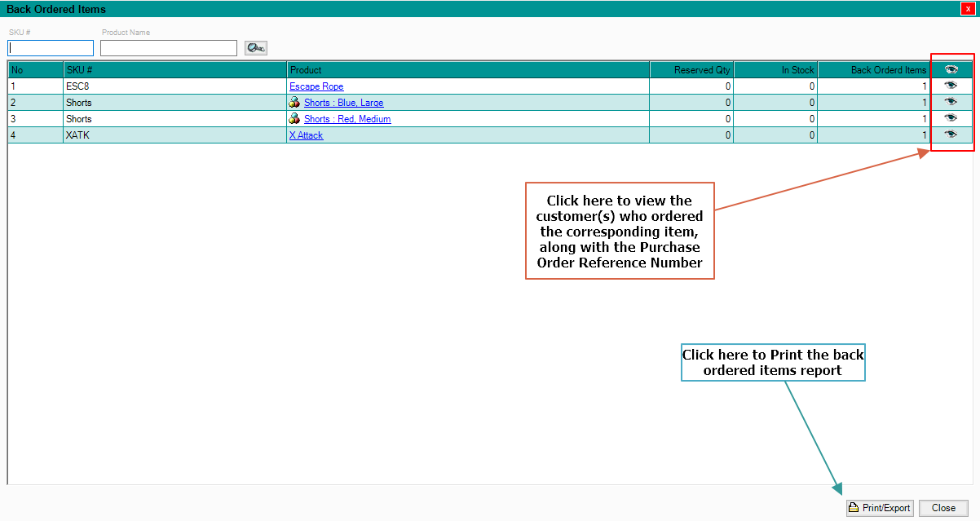The width and height of the screenshot is (980, 521).
Task: Open the X Attack product link
Action: pos(306,135)
